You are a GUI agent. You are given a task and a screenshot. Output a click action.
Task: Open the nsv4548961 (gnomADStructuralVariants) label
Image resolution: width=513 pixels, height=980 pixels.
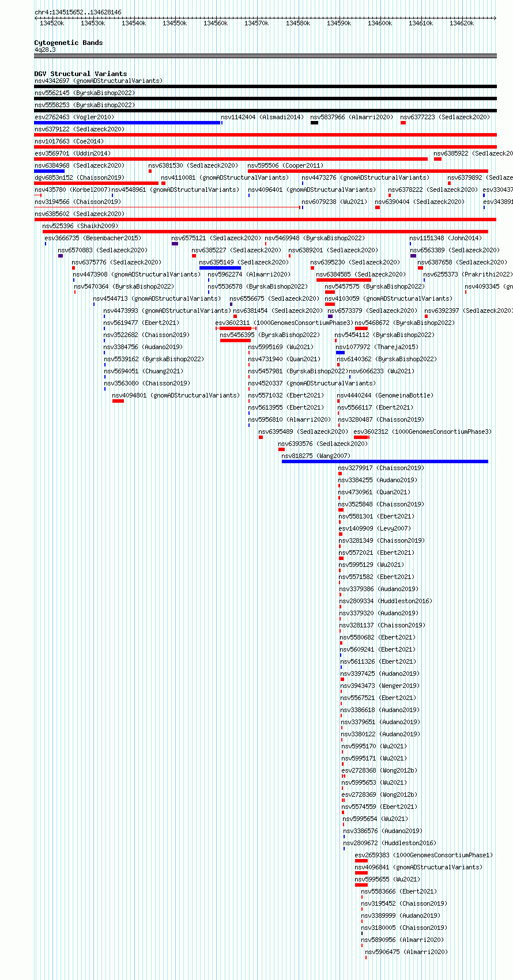click(x=175, y=190)
